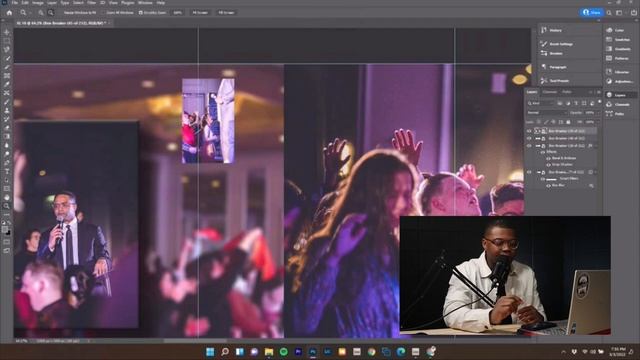
Task: Toggle the layer filtering on/off switch
Action: tap(600, 102)
